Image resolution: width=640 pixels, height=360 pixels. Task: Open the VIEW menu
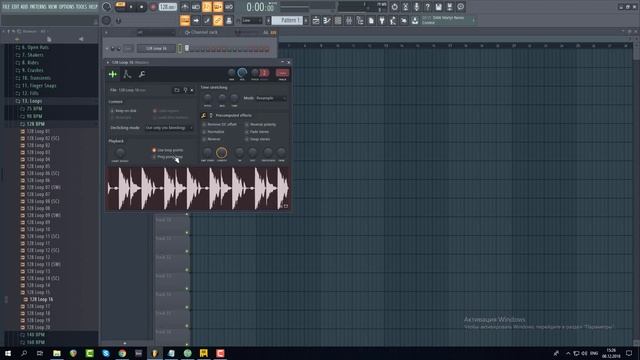(x=53, y=7)
